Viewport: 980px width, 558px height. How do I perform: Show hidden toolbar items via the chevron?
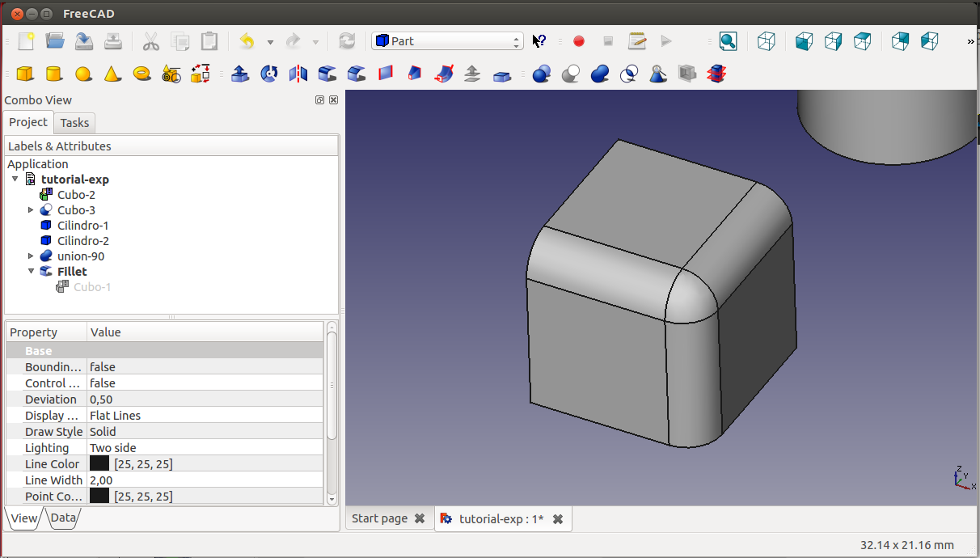tap(970, 41)
